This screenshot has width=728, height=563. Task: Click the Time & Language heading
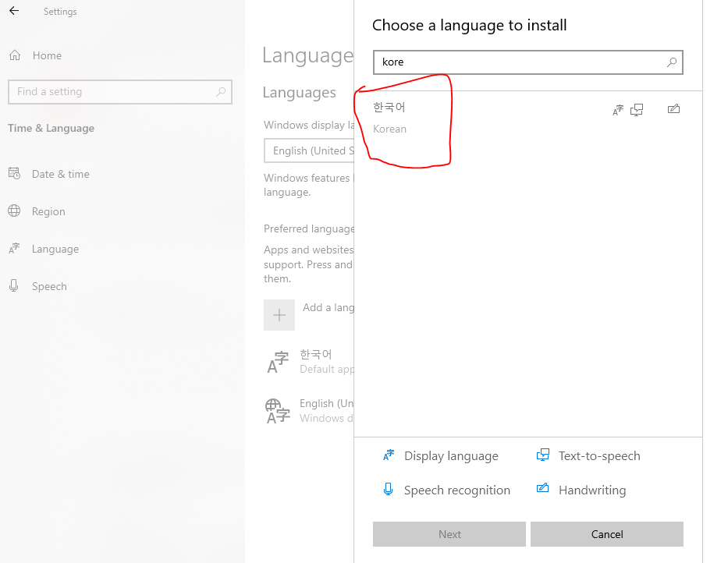click(51, 128)
